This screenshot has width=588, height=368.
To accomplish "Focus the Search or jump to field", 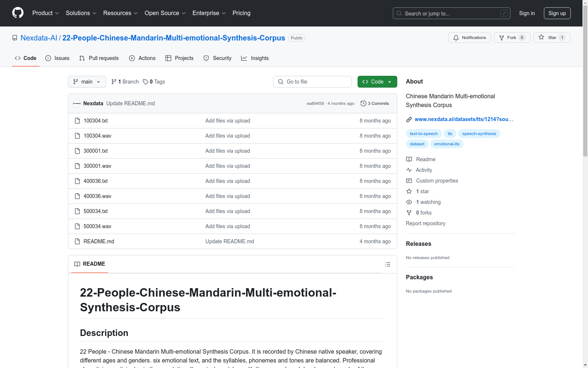I will (452, 13).
